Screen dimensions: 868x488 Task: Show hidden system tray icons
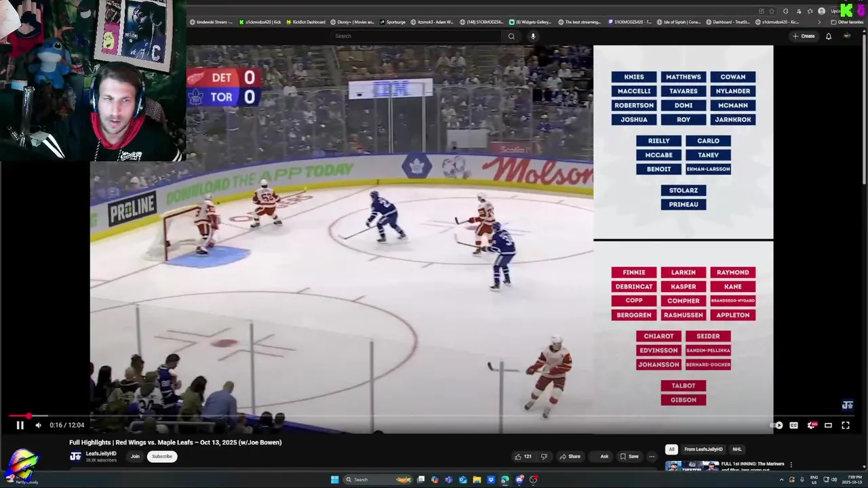point(781,479)
